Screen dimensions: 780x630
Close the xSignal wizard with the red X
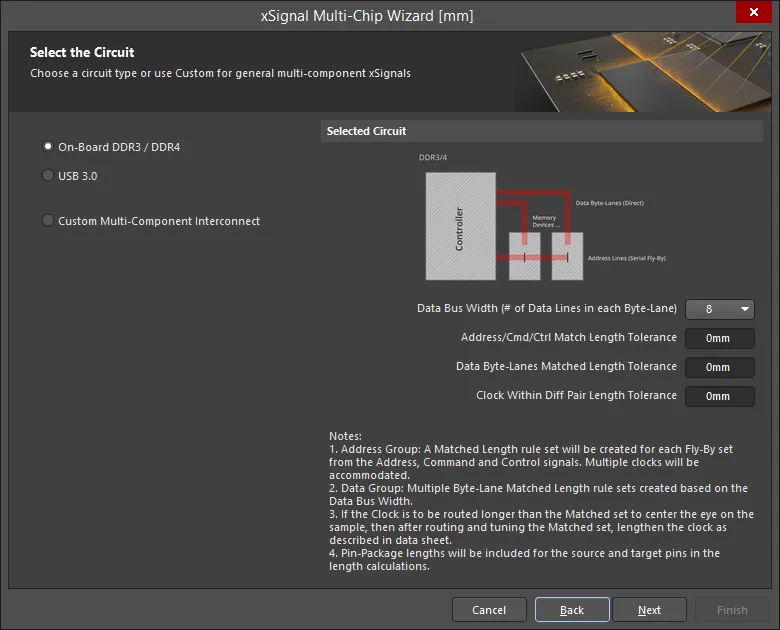(754, 12)
